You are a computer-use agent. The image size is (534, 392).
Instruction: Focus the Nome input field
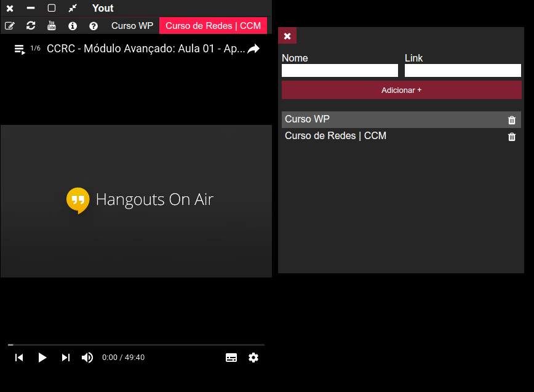340,71
